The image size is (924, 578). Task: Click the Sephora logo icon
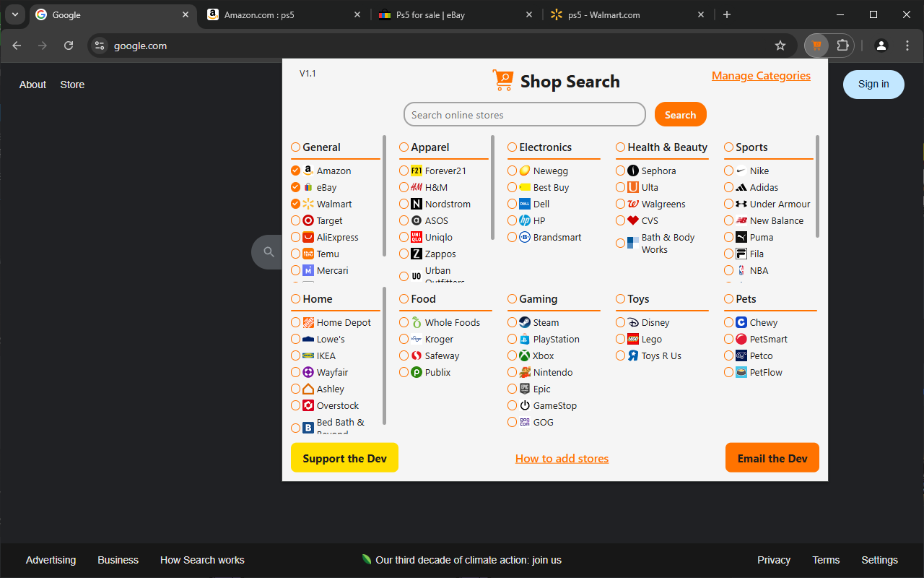633,171
